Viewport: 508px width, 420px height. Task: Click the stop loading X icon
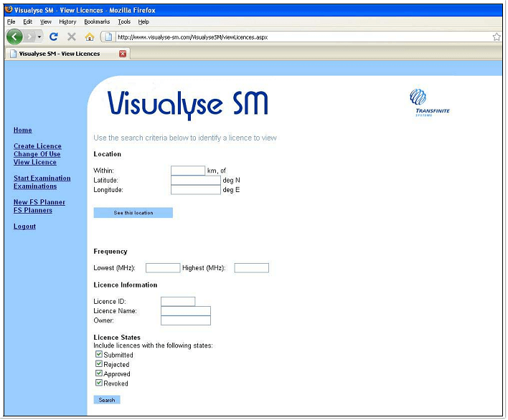pos(72,37)
